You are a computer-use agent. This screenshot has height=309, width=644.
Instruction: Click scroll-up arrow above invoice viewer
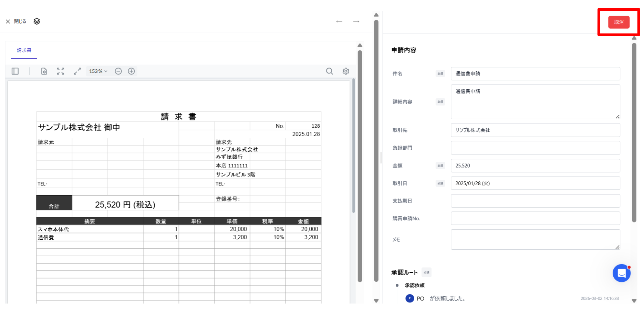pyautogui.click(x=360, y=45)
